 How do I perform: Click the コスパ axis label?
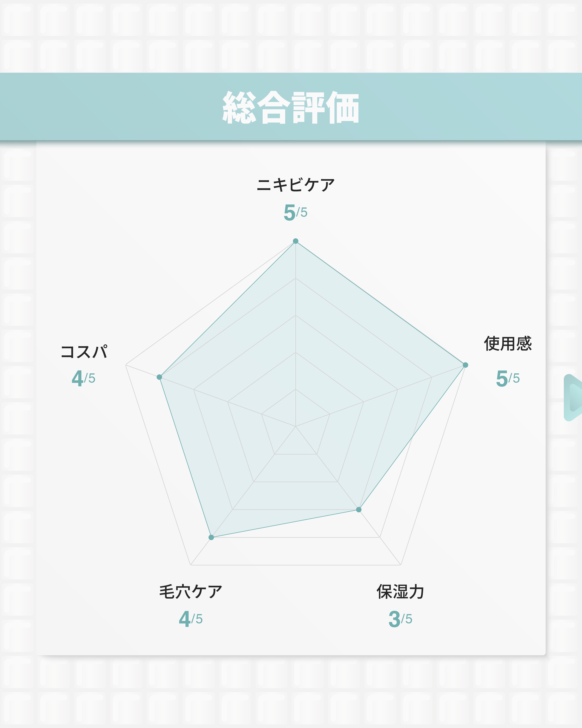point(84,352)
